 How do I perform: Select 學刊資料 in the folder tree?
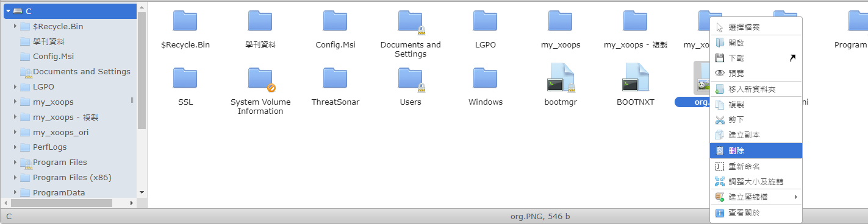pyautogui.click(x=49, y=41)
